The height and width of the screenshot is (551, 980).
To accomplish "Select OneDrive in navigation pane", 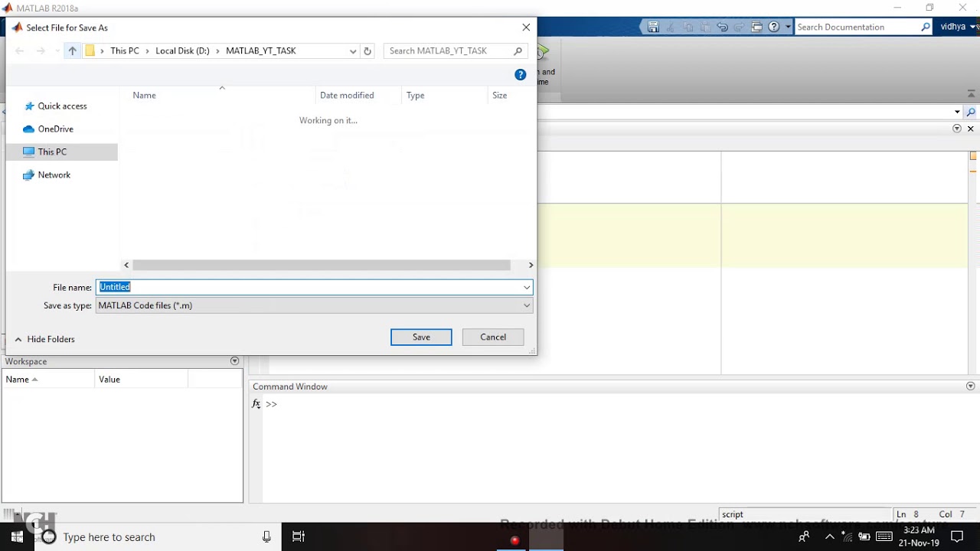I will click(48, 129).
